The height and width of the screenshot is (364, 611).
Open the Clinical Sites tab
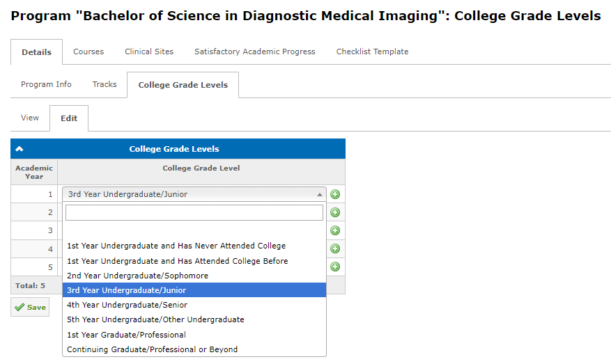(149, 52)
